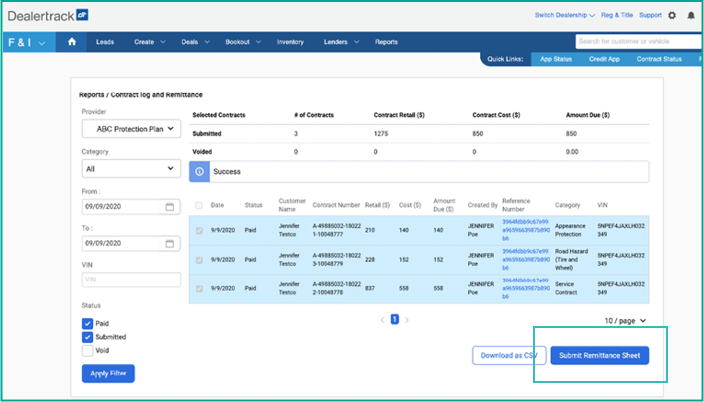Open the 10 / page size dropdown
This screenshot has width=704, height=402.
[x=625, y=321]
